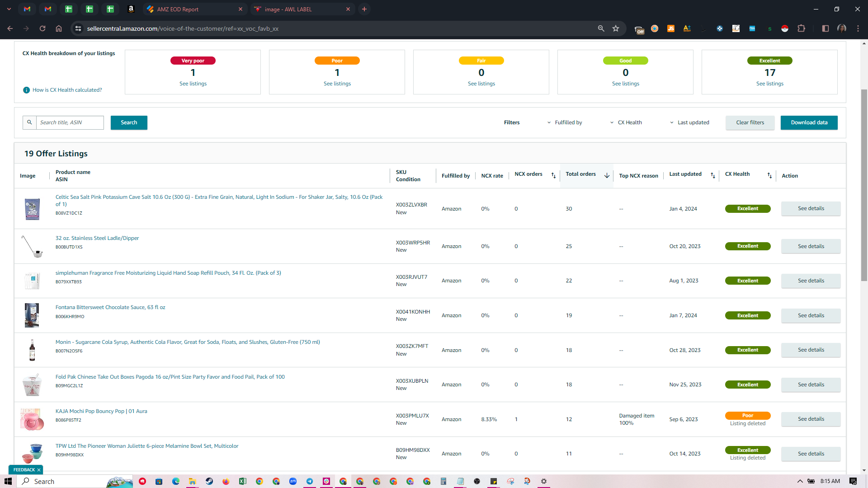Click the Pioneer Woman bowl set thumbnail
Viewport: 868px width, 488px height.
(32, 453)
